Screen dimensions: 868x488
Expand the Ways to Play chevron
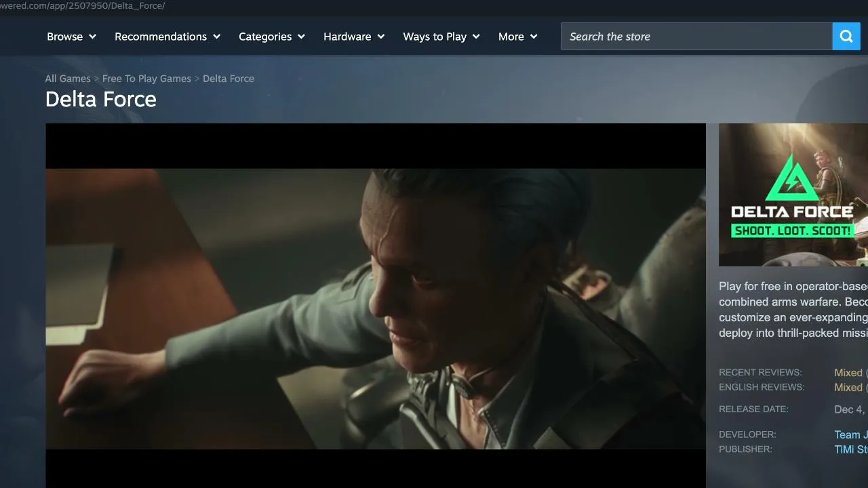(476, 37)
